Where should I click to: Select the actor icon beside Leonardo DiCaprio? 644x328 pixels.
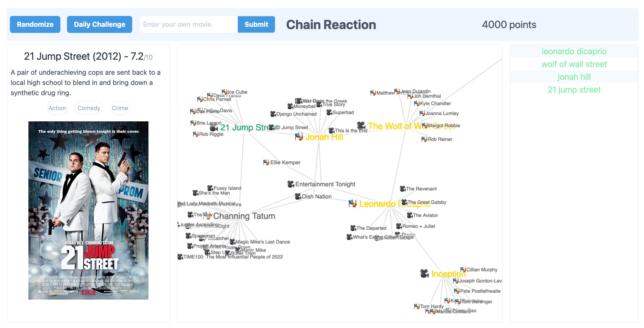(352, 202)
